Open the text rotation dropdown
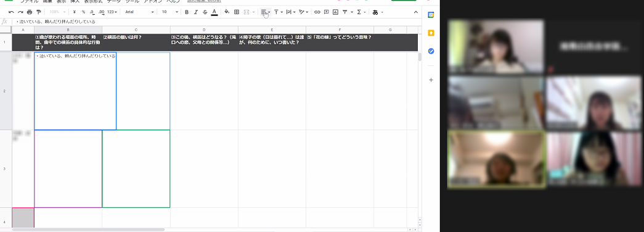 [304, 12]
